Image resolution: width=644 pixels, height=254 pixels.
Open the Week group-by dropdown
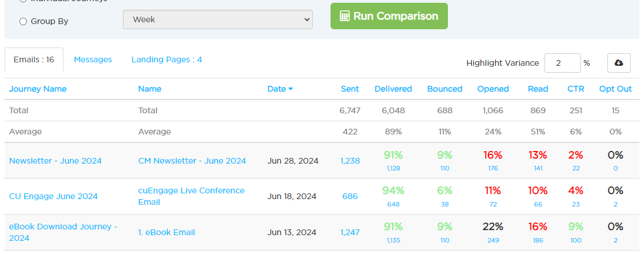click(218, 19)
